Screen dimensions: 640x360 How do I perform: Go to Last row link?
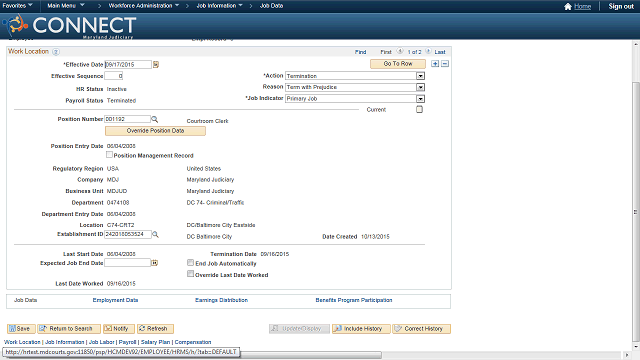coord(440,52)
